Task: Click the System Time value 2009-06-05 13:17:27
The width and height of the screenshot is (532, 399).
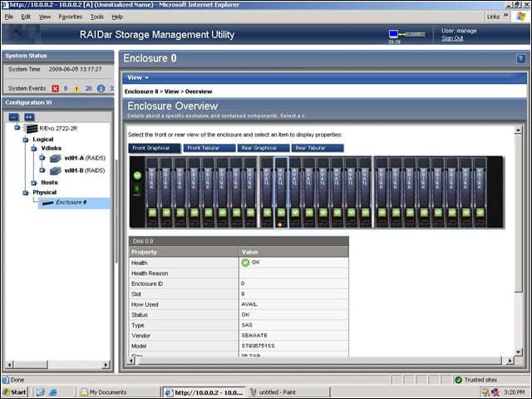Action: click(75, 69)
